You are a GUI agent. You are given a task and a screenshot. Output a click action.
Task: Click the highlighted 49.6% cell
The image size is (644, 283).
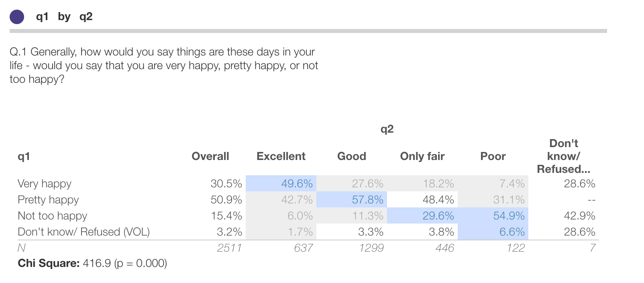(297, 184)
